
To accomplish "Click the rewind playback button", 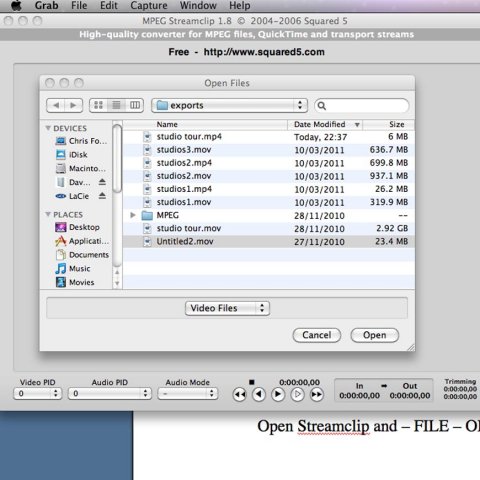I will [x=240, y=395].
